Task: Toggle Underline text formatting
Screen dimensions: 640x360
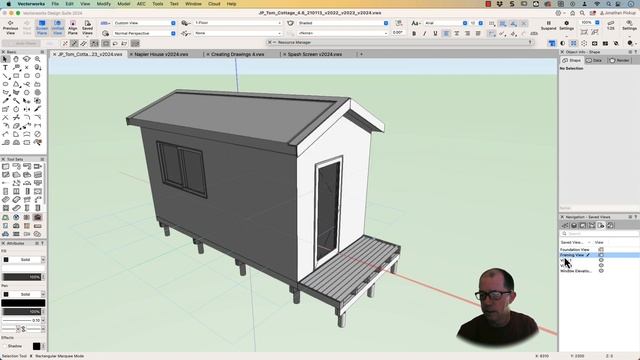Action: pyautogui.click(x=435, y=33)
